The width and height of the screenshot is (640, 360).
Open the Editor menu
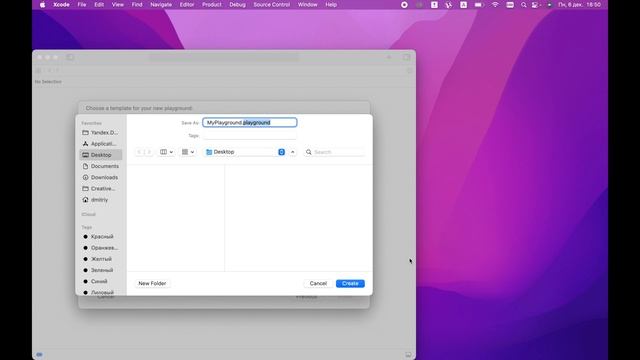187,5
